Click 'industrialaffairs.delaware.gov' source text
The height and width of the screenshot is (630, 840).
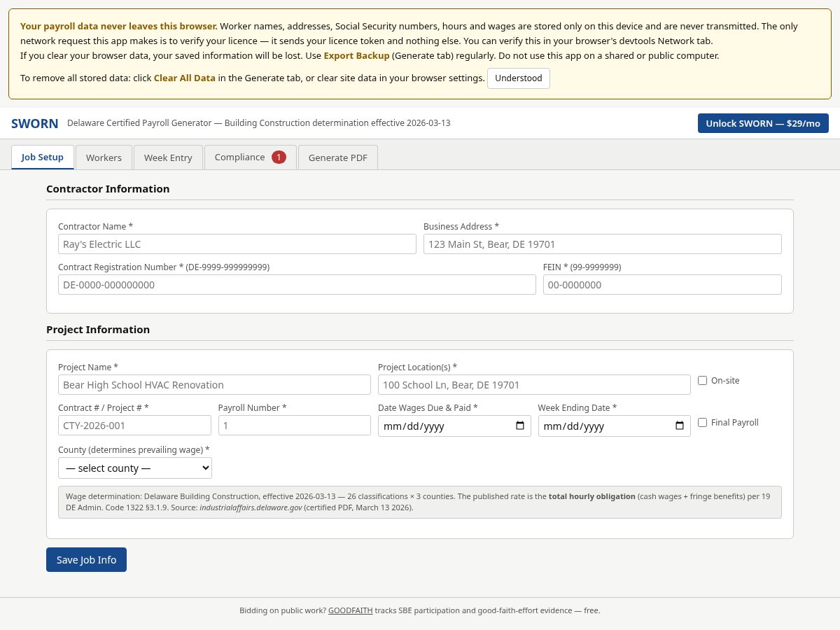251,507
